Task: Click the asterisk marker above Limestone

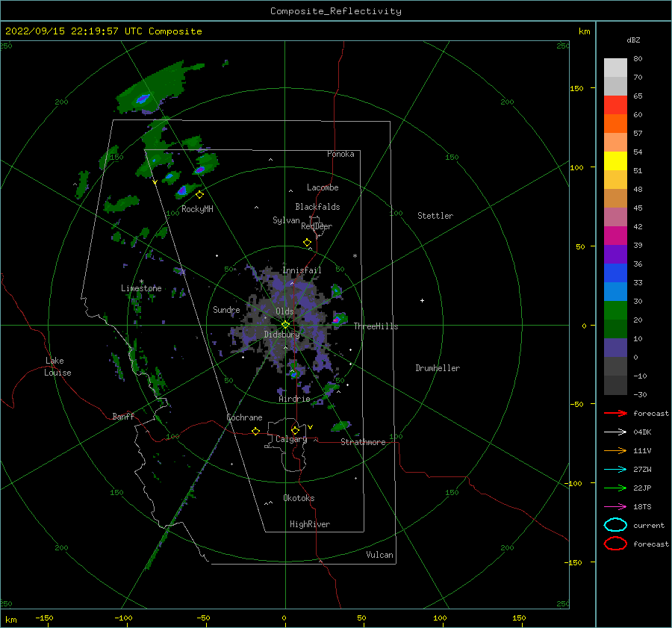Action: 141,282
